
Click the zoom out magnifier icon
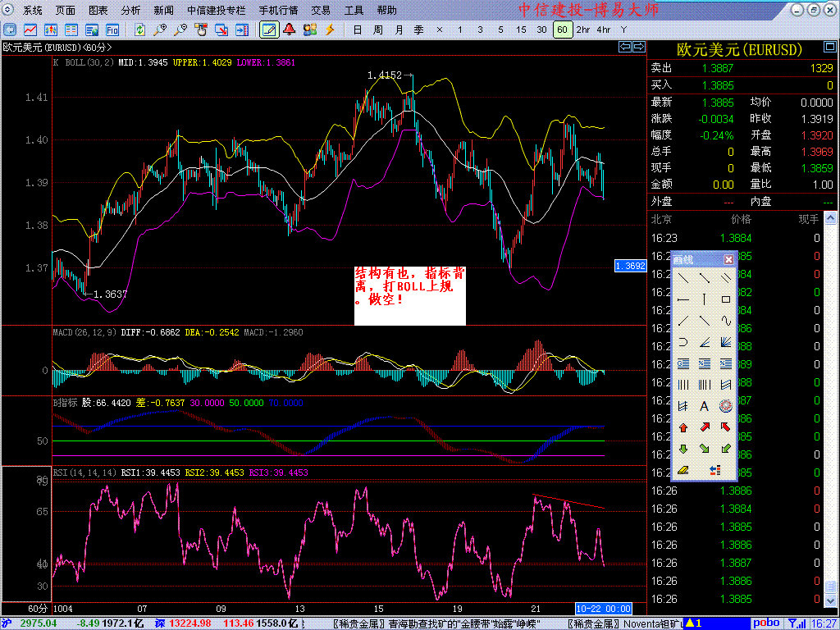(x=180, y=30)
